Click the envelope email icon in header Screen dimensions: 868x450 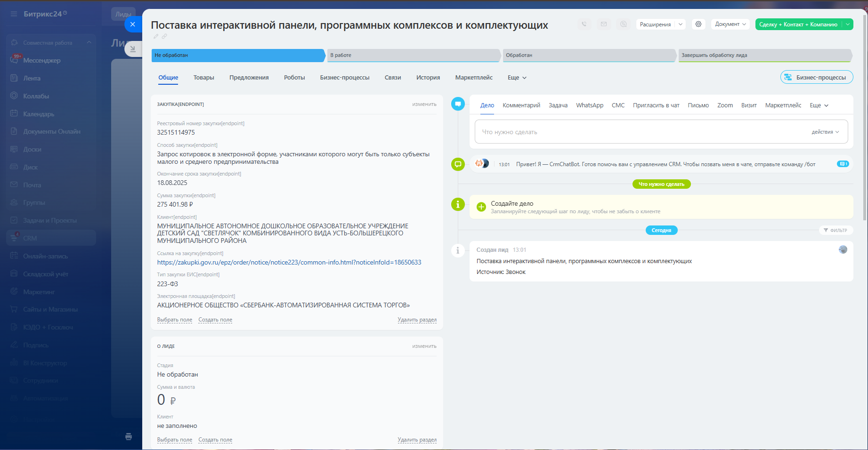604,24
